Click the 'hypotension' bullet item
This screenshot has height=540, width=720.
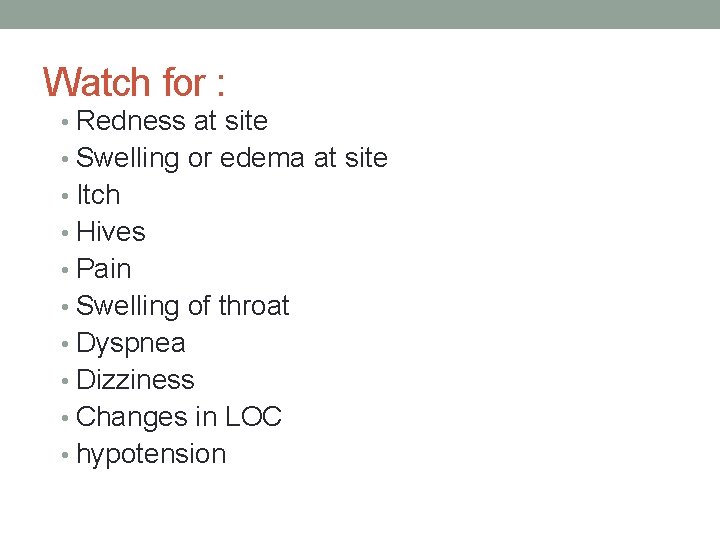pos(151,455)
